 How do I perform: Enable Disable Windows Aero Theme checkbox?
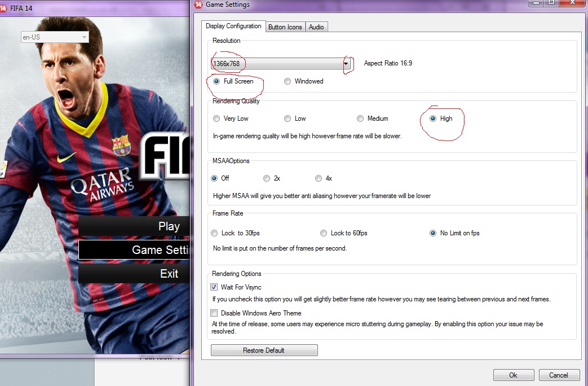tap(214, 313)
